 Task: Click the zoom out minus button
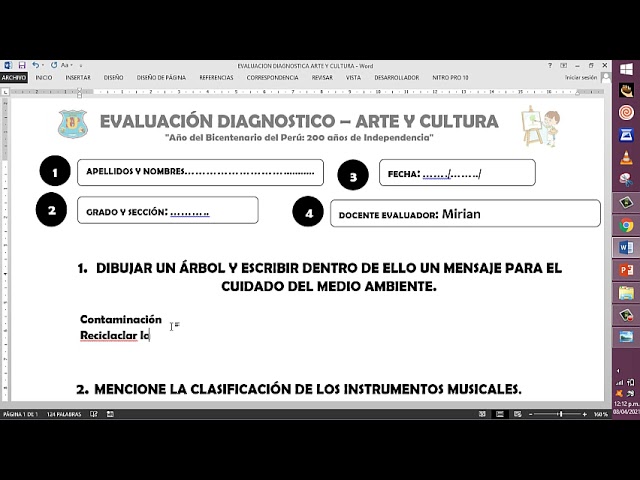(x=531, y=414)
